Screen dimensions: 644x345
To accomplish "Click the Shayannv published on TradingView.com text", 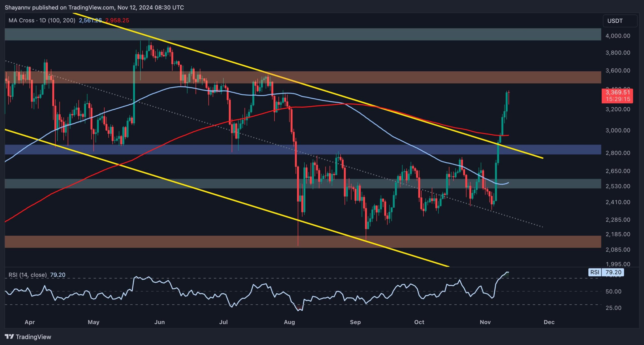I will point(94,7).
